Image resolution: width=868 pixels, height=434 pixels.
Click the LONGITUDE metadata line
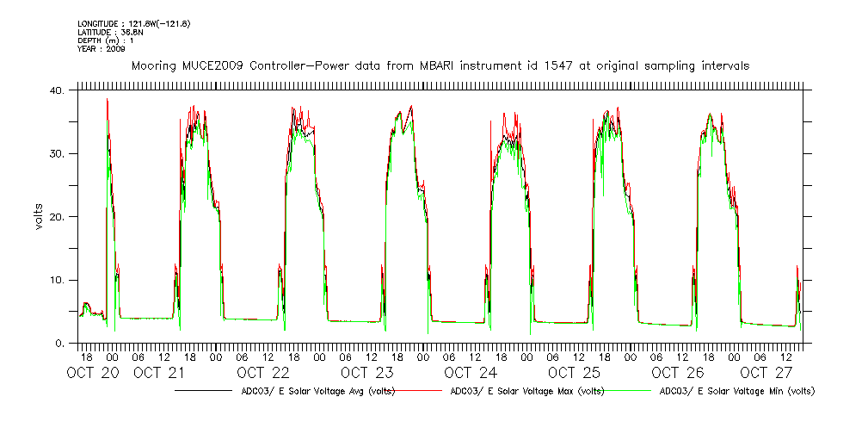tap(132, 23)
